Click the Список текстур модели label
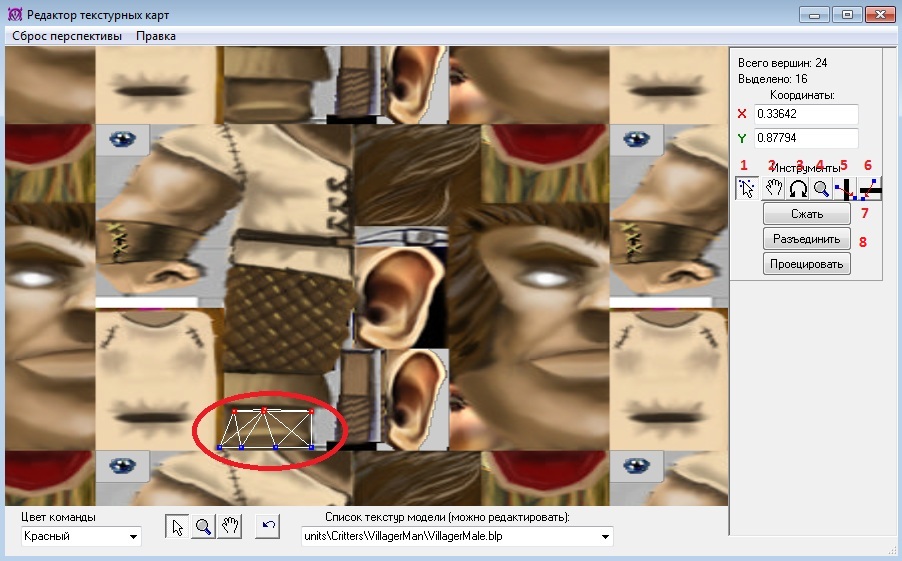 pos(447,517)
